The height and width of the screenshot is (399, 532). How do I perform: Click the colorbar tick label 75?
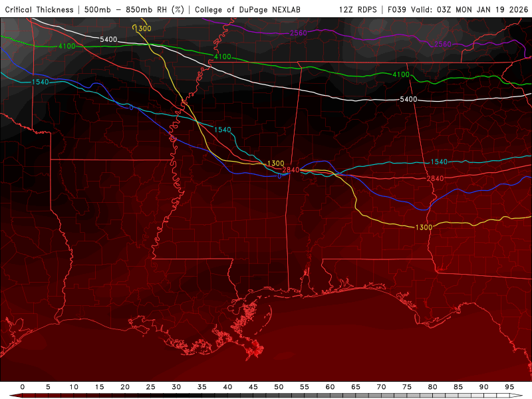(407, 387)
